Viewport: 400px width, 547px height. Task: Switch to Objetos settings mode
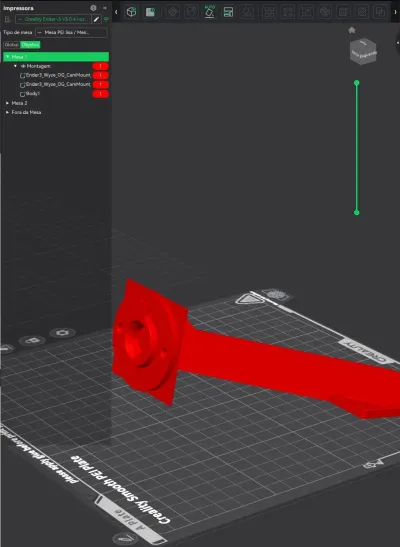[x=30, y=45]
